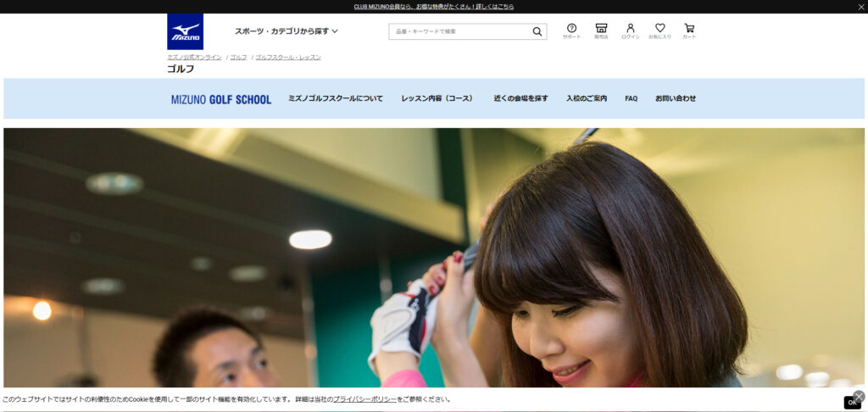Expand スポーツ・カテゴリから探す dropdown
Image resolution: width=868 pixels, height=412 pixels.
[x=286, y=31]
